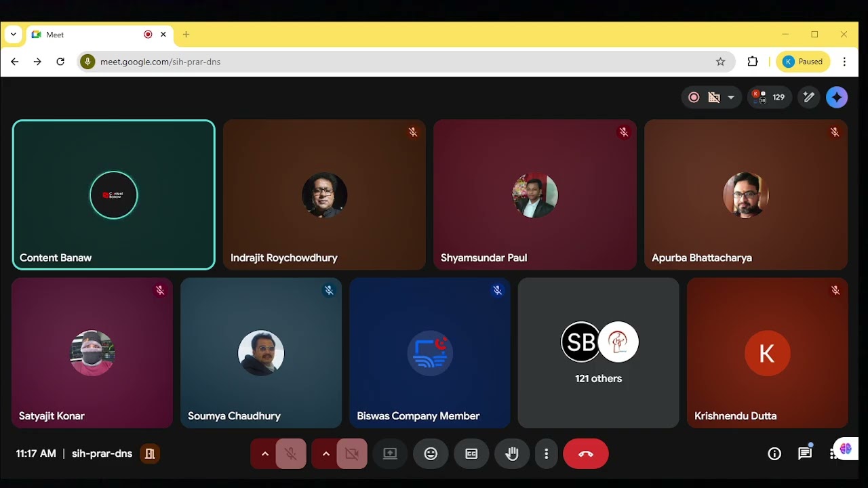Select Krishnendu Dutta's tile

[768, 353]
